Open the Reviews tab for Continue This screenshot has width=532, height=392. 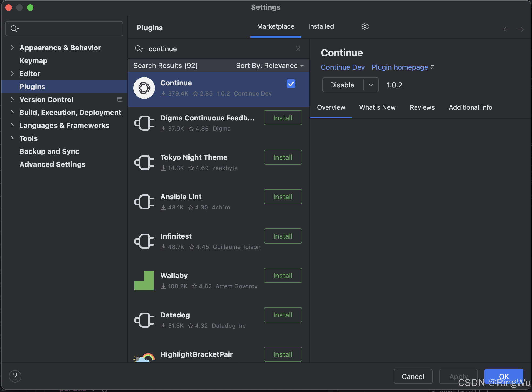(x=422, y=107)
